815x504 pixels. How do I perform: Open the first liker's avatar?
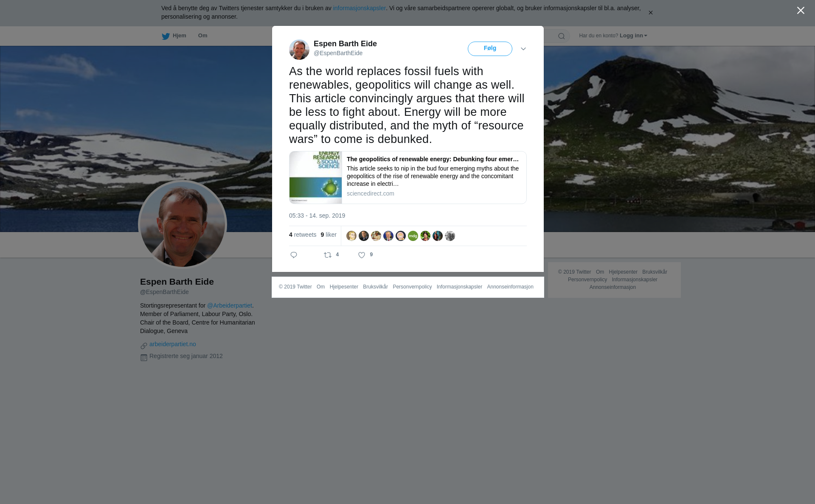tap(351, 236)
